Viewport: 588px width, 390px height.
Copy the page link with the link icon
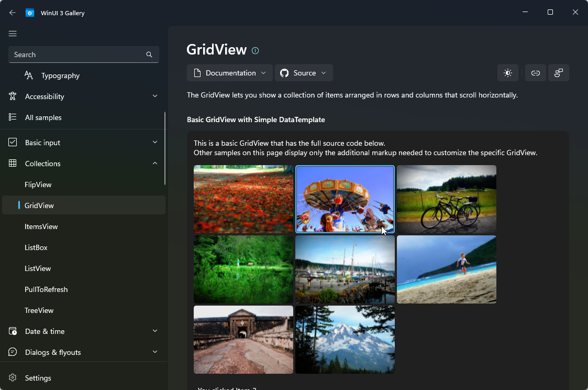tap(535, 73)
